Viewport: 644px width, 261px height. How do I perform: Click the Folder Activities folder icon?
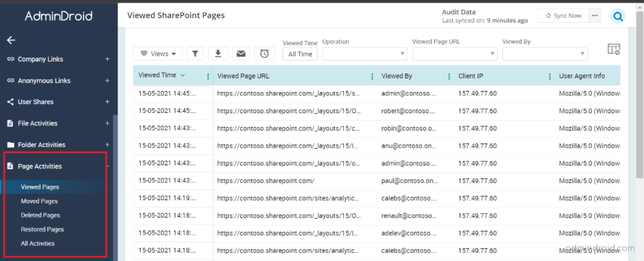[11, 145]
